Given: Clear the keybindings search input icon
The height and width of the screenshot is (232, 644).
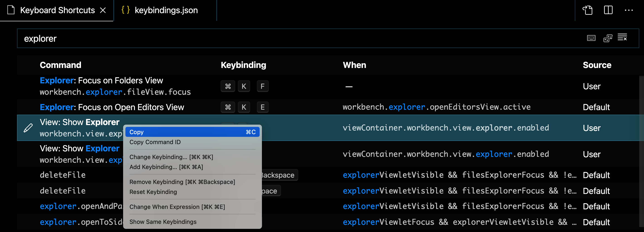Looking at the screenshot, I should (622, 37).
